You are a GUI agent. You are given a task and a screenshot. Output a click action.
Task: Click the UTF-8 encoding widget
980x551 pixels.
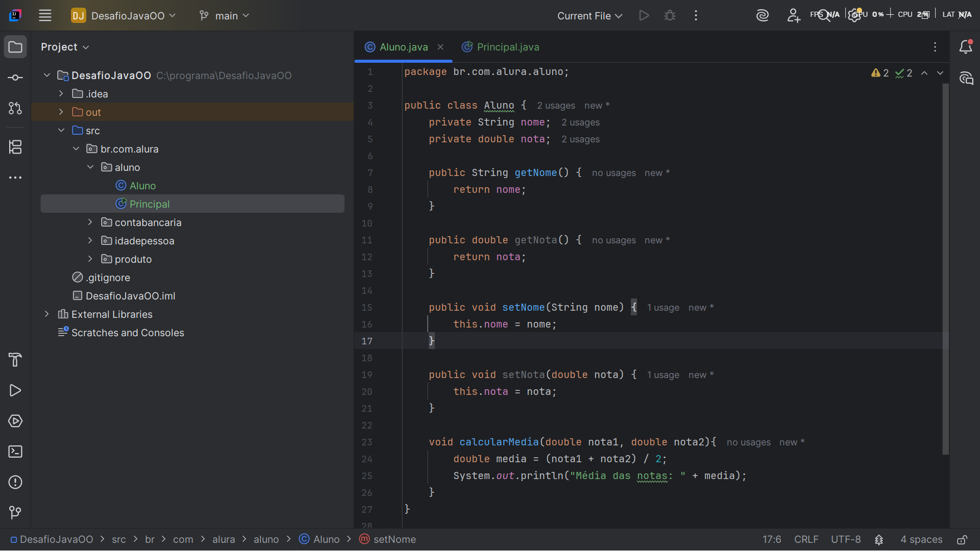tap(846, 540)
